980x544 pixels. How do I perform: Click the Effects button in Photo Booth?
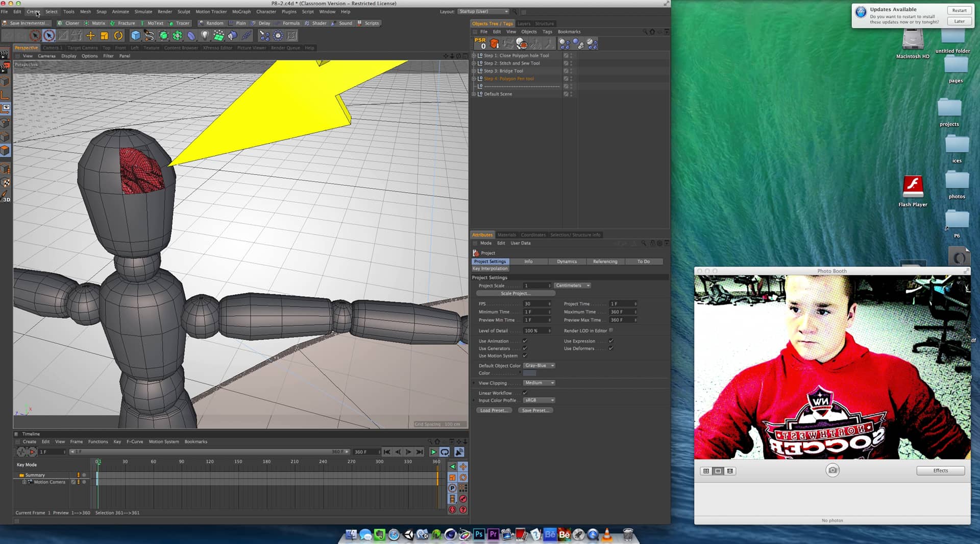(940, 470)
